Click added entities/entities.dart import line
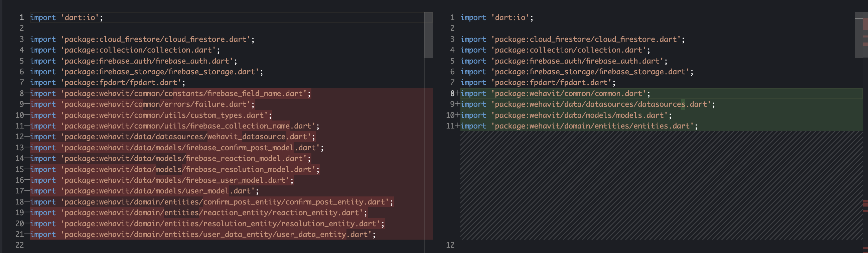This screenshot has width=868, height=253. pyautogui.click(x=579, y=126)
